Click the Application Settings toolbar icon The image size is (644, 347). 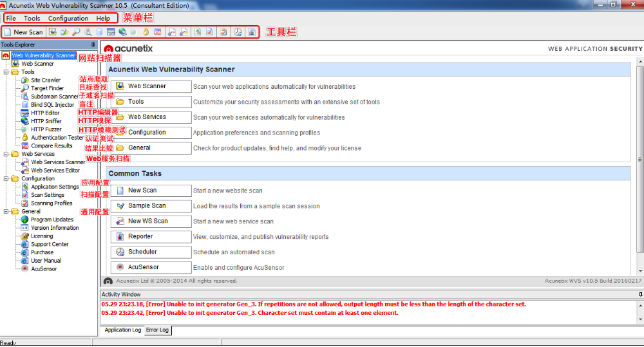coord(198,32)
